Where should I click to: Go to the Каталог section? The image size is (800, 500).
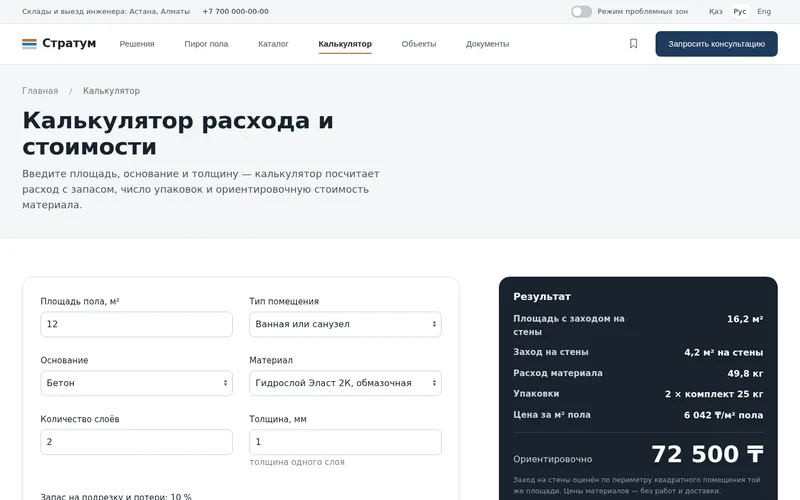pyautogui.click(x=273, y=44)
